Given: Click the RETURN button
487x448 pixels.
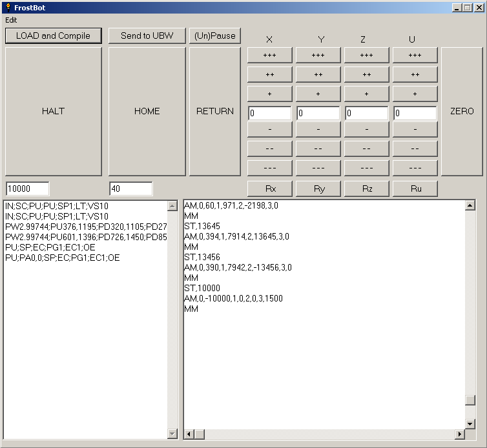Looking at the screenshot, I should coord(215,112).
